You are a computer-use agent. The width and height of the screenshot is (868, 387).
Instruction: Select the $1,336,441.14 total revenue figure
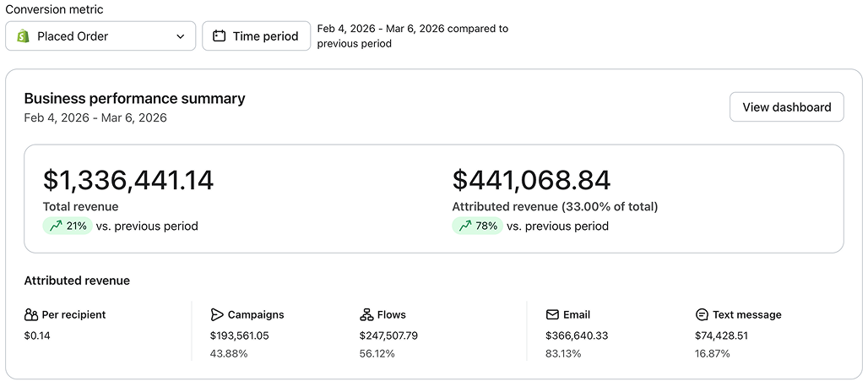128,180
